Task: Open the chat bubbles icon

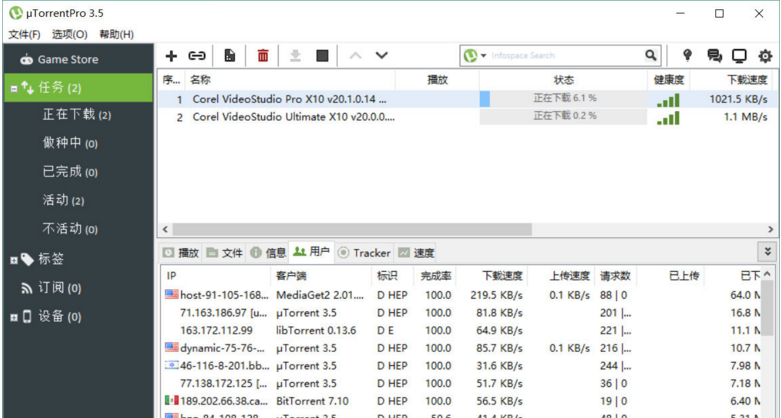Action: click(714, 56)
